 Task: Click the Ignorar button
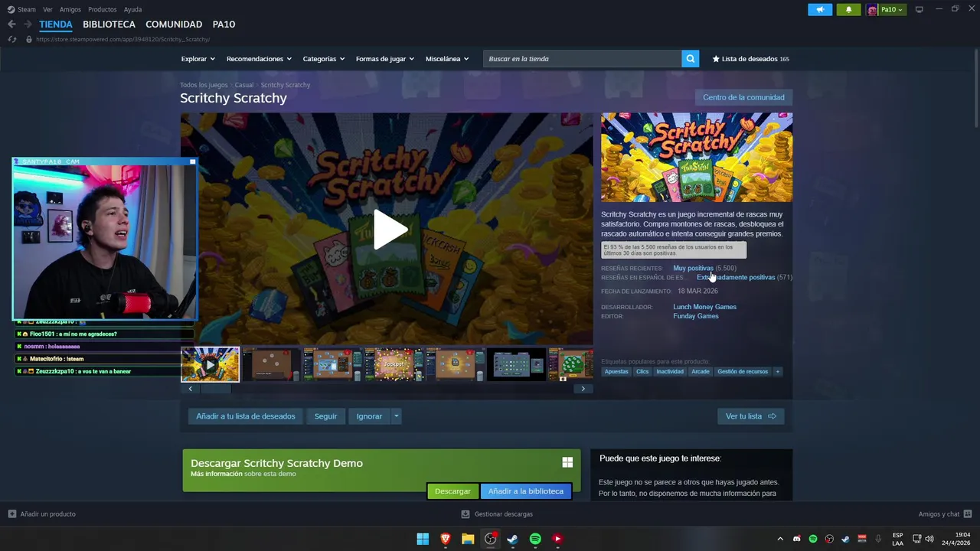point(369,416)
